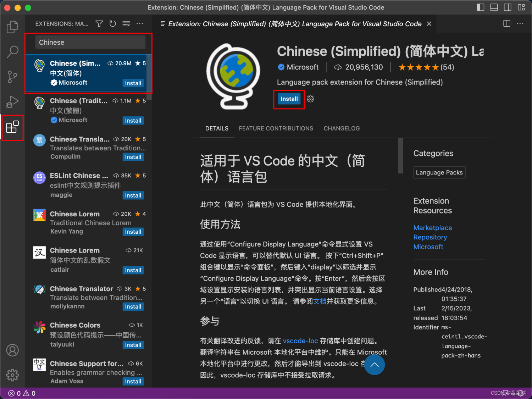The width and height of the screenshot is (532, 399).
Task: Select Chinese Colors extension in list
Action: [x=88, y=335]
